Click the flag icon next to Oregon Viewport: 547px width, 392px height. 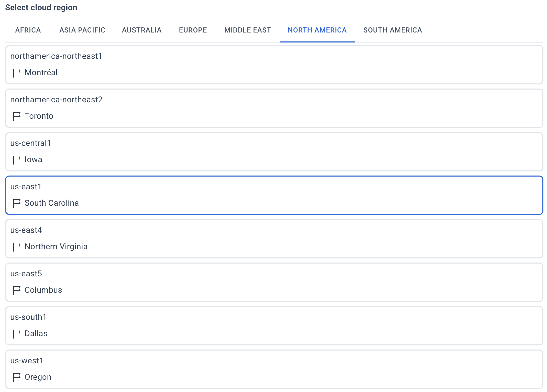point(17,377)
